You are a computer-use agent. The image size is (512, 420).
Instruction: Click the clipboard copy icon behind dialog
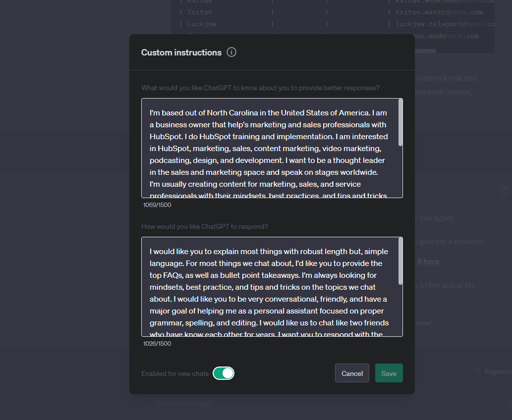(505, 191)
